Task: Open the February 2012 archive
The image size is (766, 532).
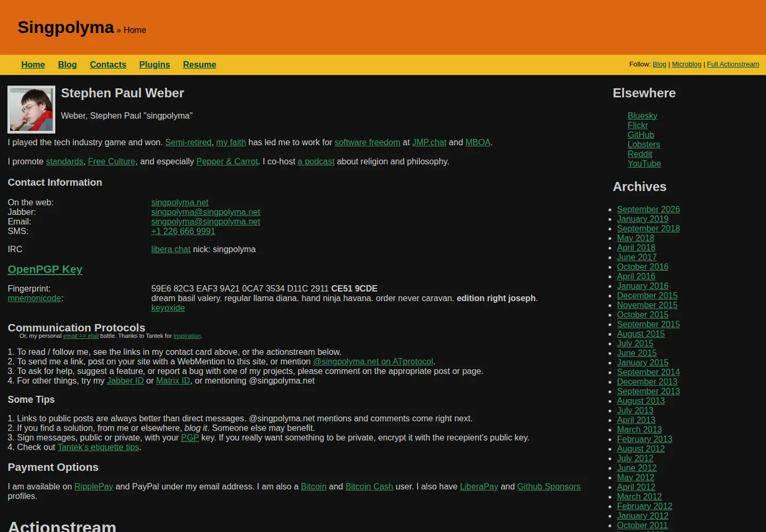Action: [x=645, y=506]
